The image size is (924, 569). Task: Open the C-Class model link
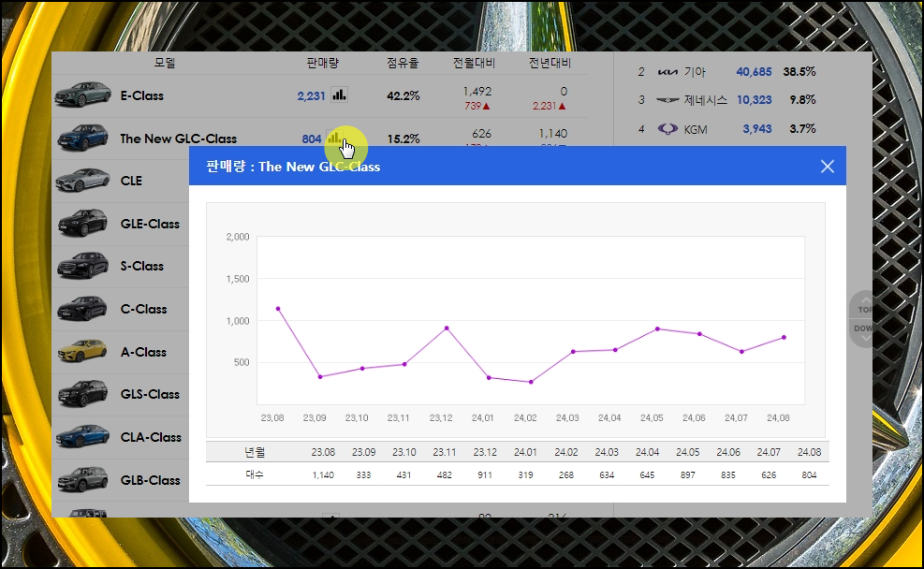pos(144,309)
